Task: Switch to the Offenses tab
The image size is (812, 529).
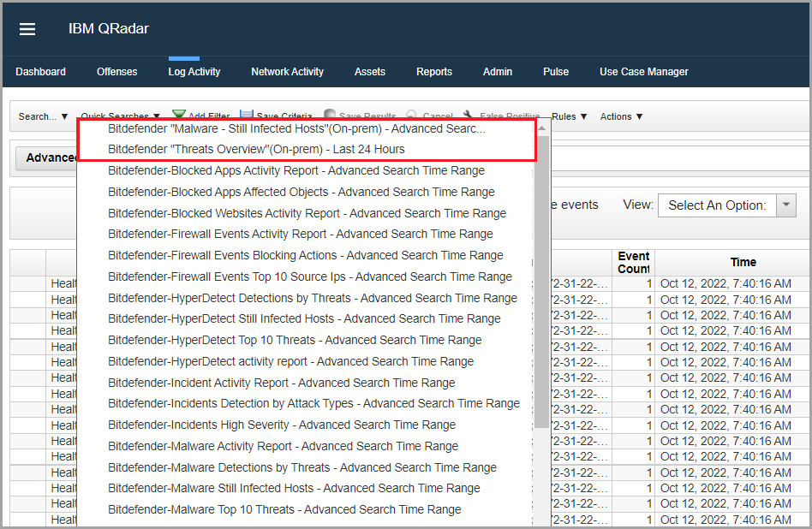Action: pyautogui.click(x=116, y=72)
